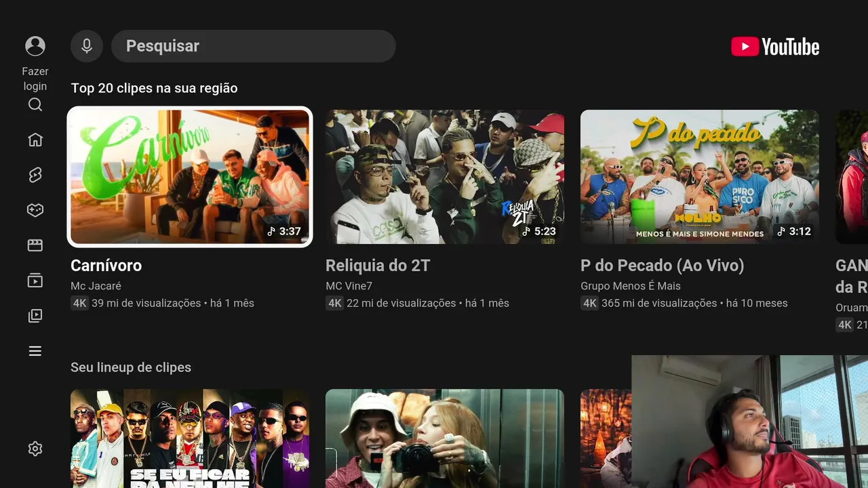The image size is (868, 488).
Task: Open the Carnívoro title
Action: pos(106,266)
